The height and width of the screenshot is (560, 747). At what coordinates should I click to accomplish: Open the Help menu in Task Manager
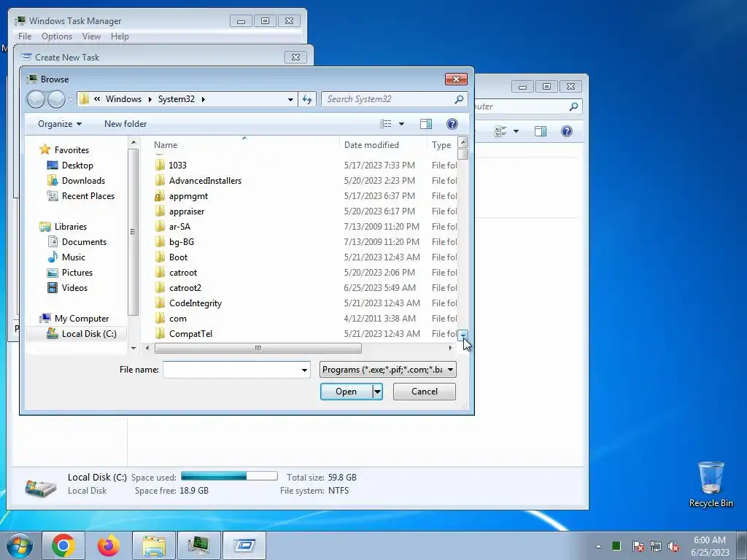(120, 36)
